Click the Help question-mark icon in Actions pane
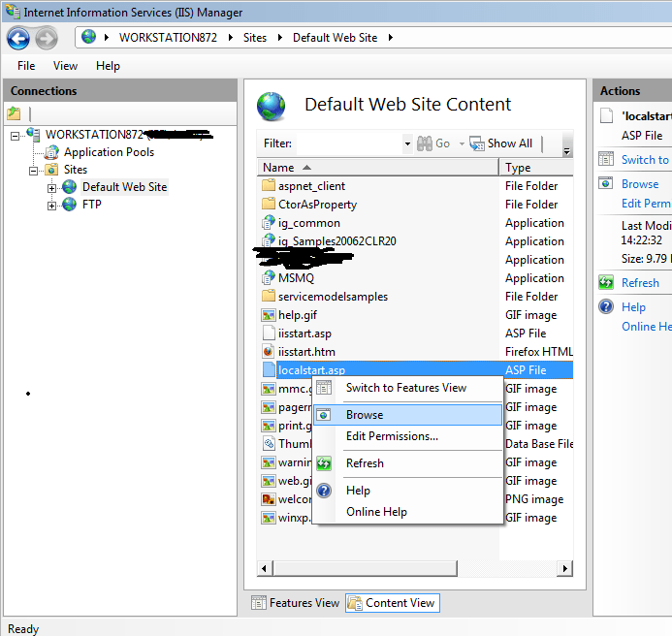The width and height of the screenshot is (672, 636). coord(606,307)
